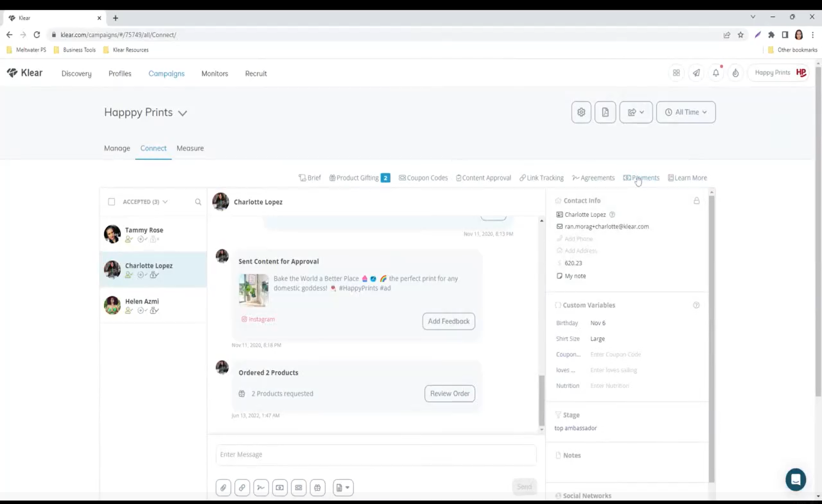Click the search icon above the accepted list
The image size is (822, 504).
pos(198,202)
